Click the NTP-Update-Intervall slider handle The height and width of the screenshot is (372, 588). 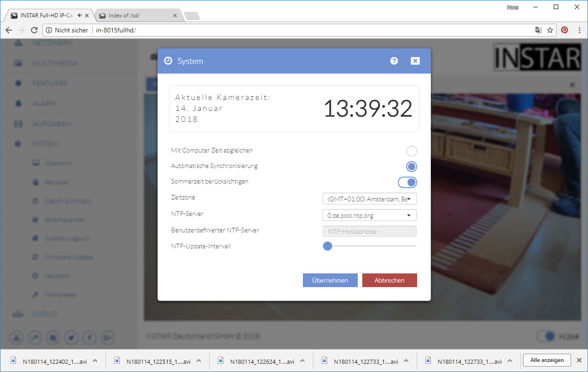pyautogui.click(x=327, y=246)
